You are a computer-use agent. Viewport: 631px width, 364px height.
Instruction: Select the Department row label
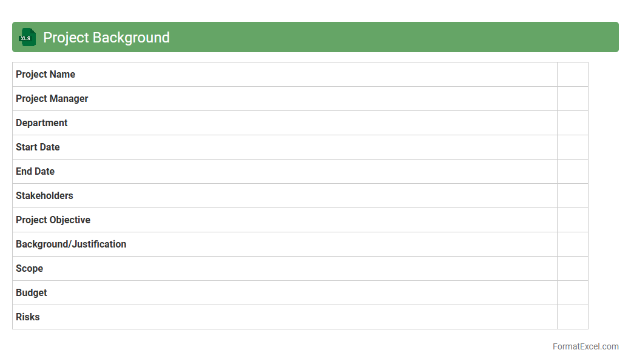tap(42, 123)
